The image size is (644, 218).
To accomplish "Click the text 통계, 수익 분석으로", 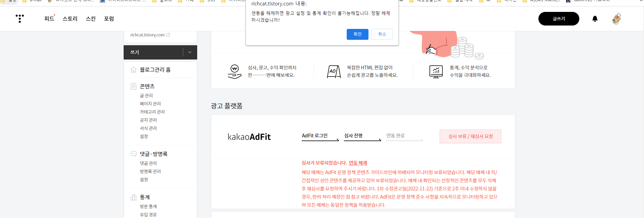I will coord(469,68).
